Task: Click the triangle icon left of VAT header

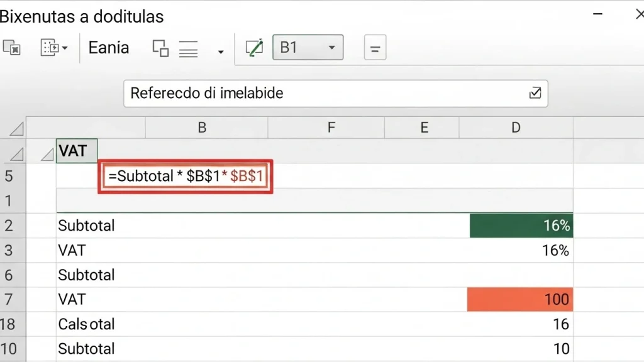Action: [47, 152]
